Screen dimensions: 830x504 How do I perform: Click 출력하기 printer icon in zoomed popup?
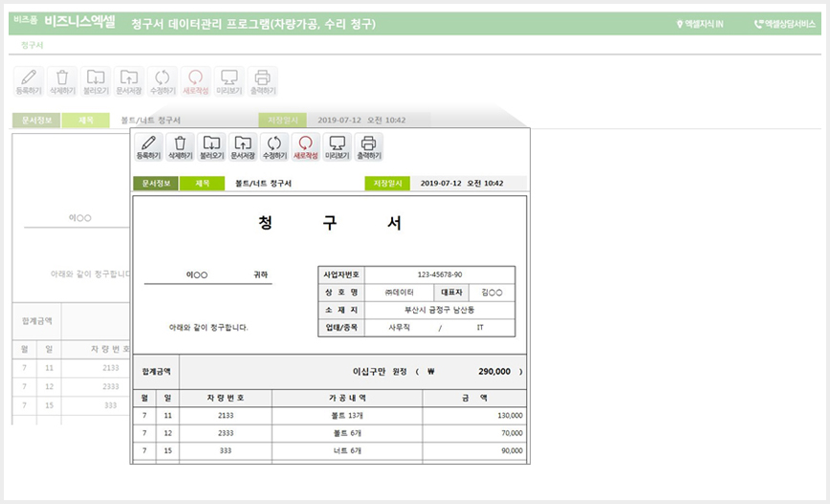coord(368,146)
